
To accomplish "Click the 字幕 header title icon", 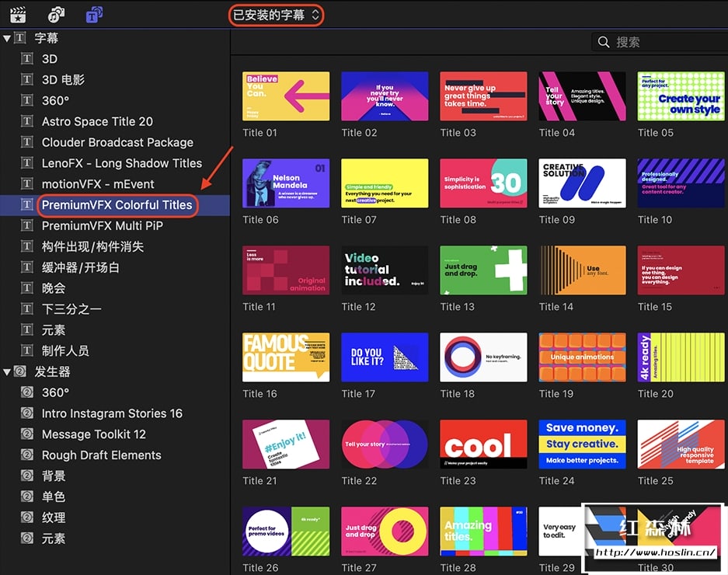I will coord(20,37).
